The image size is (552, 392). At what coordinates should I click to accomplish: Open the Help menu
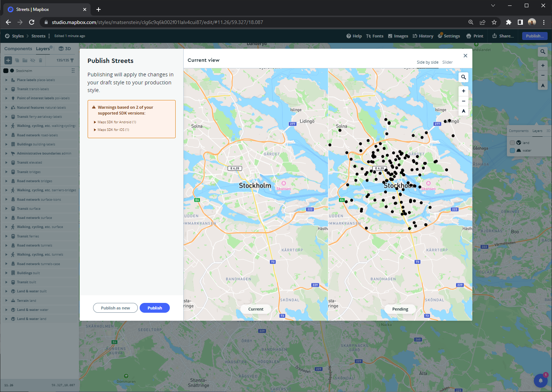354,36
